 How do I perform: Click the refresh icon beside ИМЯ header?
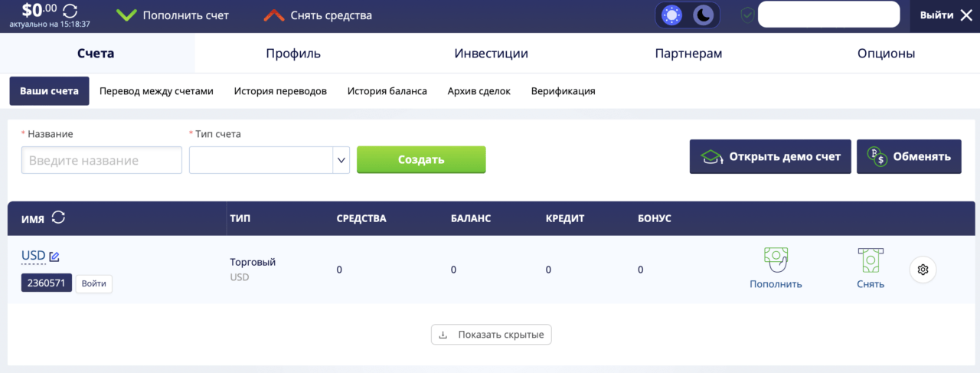(x=58, y=218)
